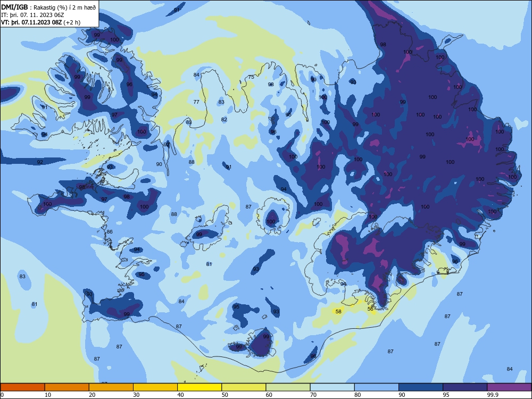Click the '60' legend tick label
Viewport: 532px width, 399px height.
(x=269, y=395)
